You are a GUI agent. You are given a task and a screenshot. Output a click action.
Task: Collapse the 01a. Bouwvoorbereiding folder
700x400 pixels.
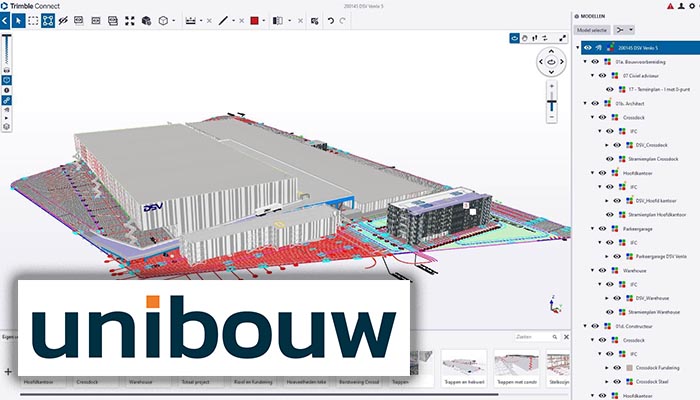(x=585, y=62)
